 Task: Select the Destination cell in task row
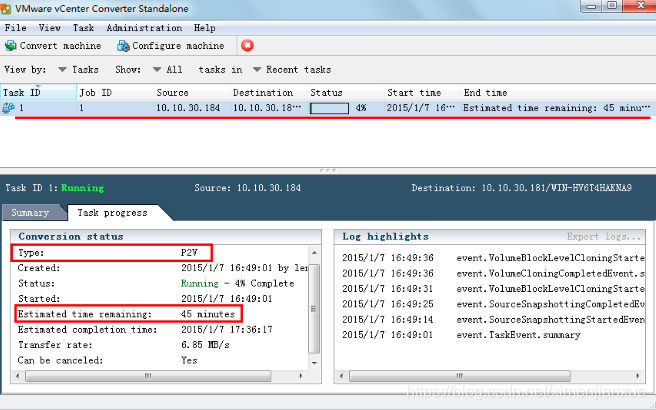[267, 108]
